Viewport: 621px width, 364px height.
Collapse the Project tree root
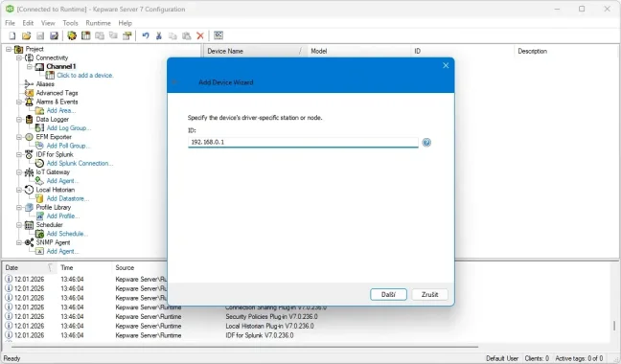coord(9,49)
